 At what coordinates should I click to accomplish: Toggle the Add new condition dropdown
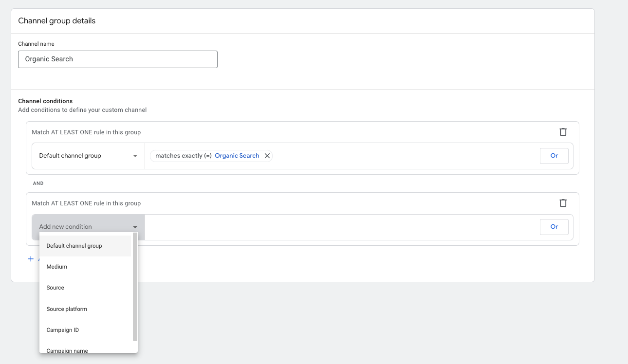[88, 227]
